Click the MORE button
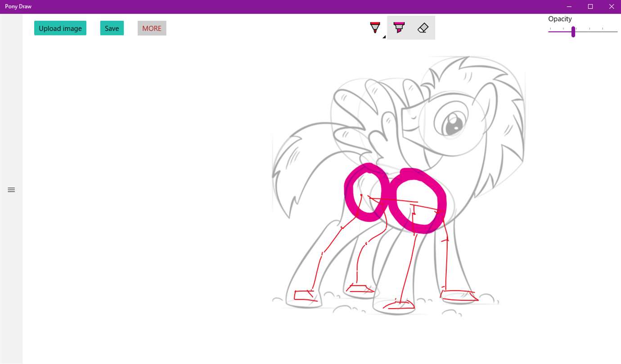 152,28
